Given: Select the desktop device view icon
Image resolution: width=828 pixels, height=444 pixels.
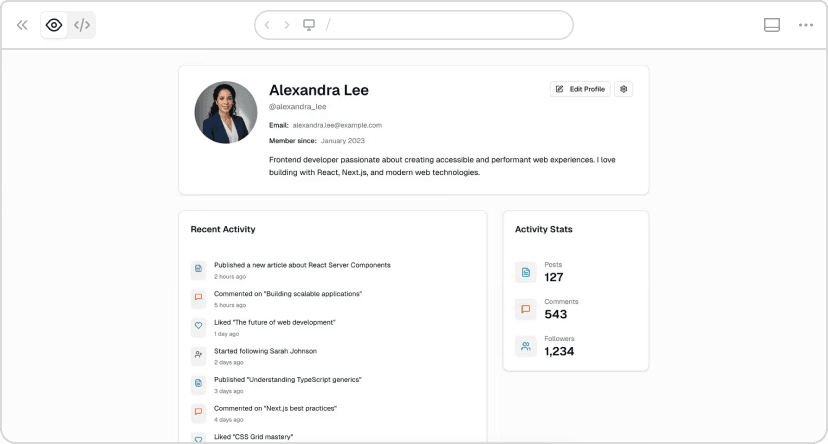Looking at the screenshot, I should (x=309, y=25).
